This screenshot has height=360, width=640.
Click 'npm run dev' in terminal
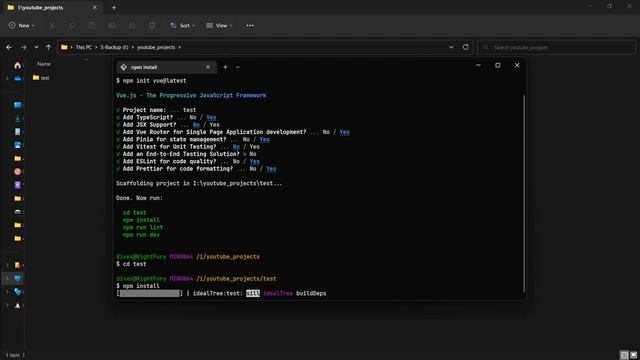point(141,235)
